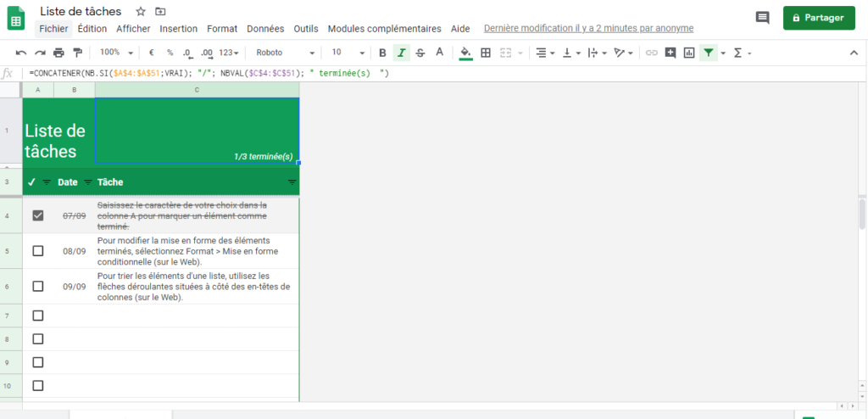Open functions sigma icon

click(738, 53)
